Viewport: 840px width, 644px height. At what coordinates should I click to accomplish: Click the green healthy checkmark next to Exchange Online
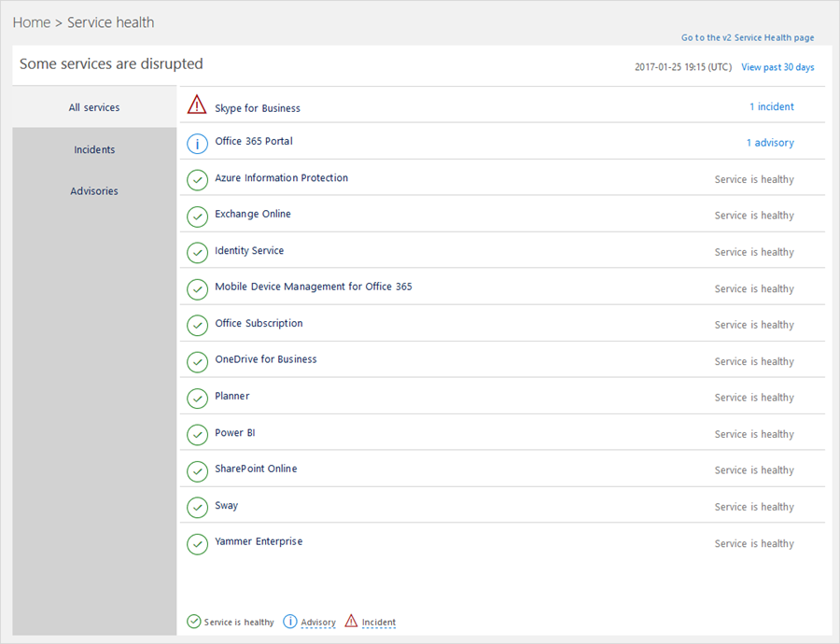point(197,217)
